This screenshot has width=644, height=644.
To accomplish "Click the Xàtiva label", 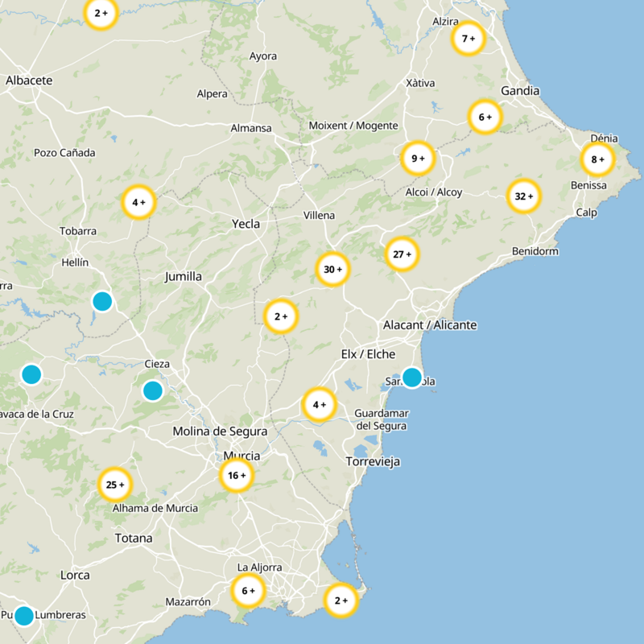I will pos(420,84).
